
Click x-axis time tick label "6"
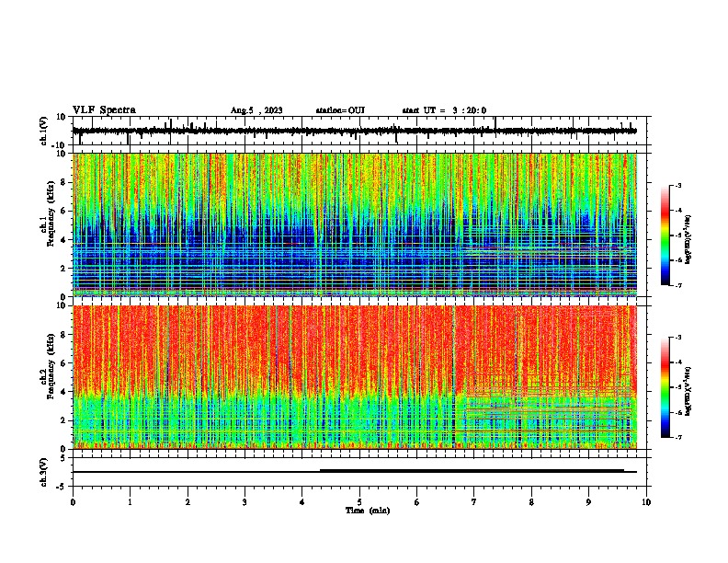[417, 502]
